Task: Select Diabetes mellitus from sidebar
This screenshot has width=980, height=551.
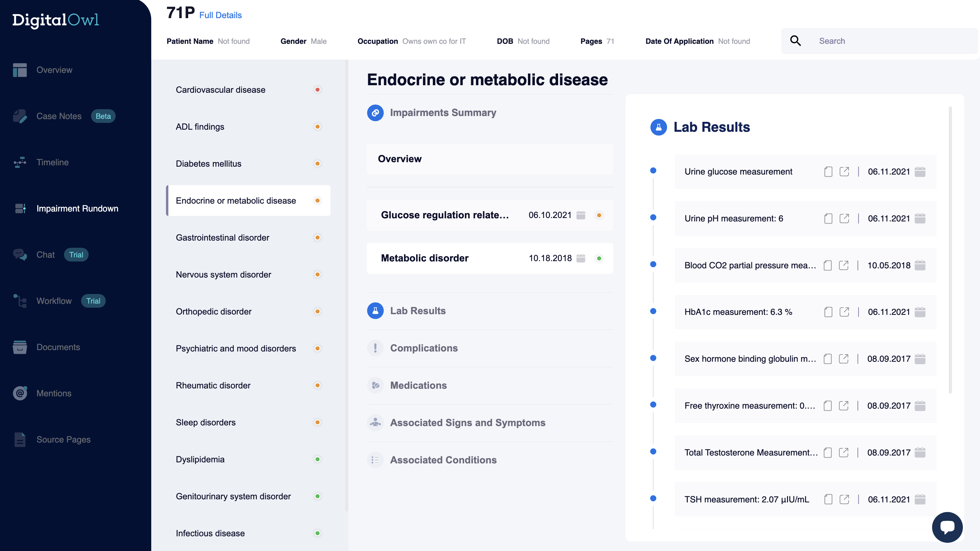Action: pos(209,164)
